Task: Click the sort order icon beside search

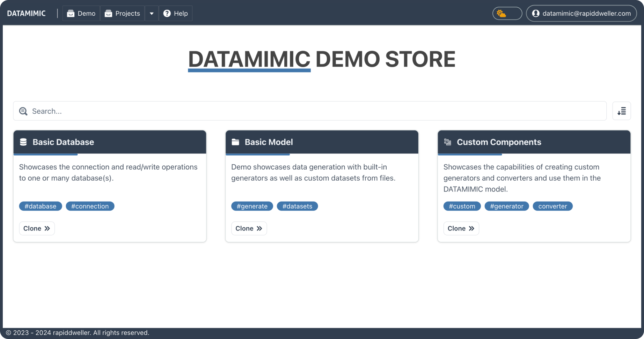Action: pos(621,111)
